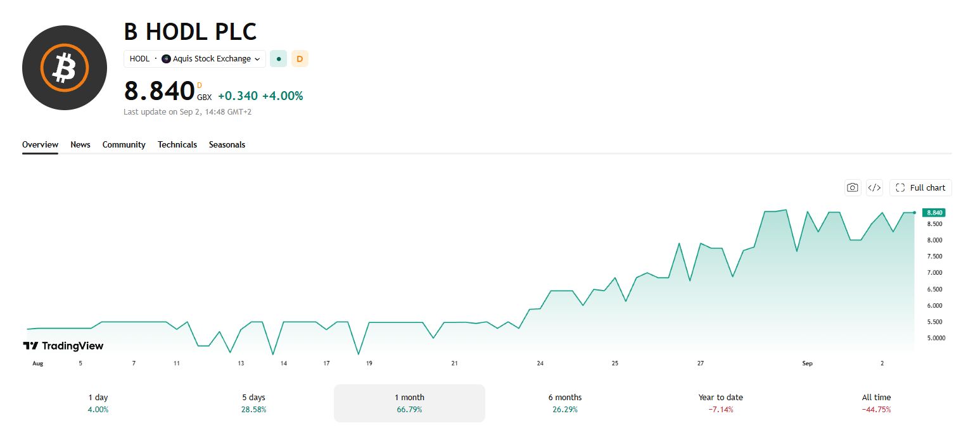Click the TradingView logo on chart
980x435 pixels.
click(x=63, y=346)
